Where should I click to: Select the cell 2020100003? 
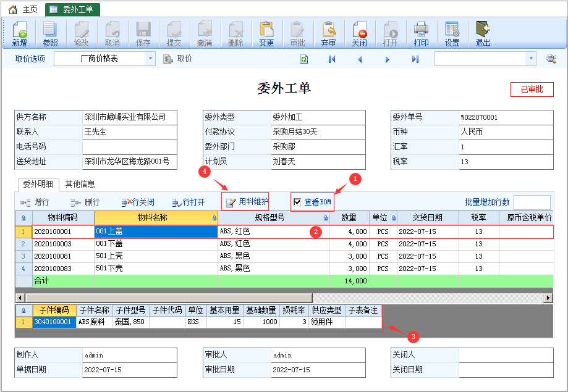(63, 244)
